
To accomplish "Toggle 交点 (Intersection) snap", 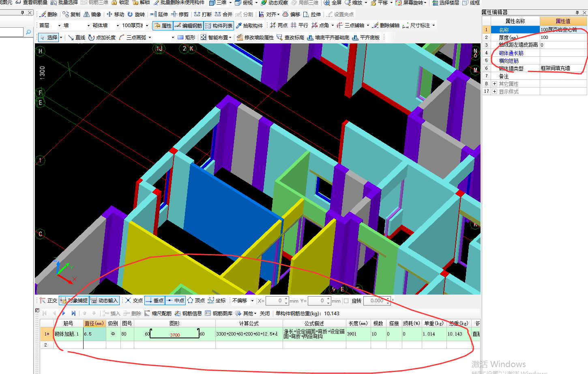I will [x=134, y=300].
